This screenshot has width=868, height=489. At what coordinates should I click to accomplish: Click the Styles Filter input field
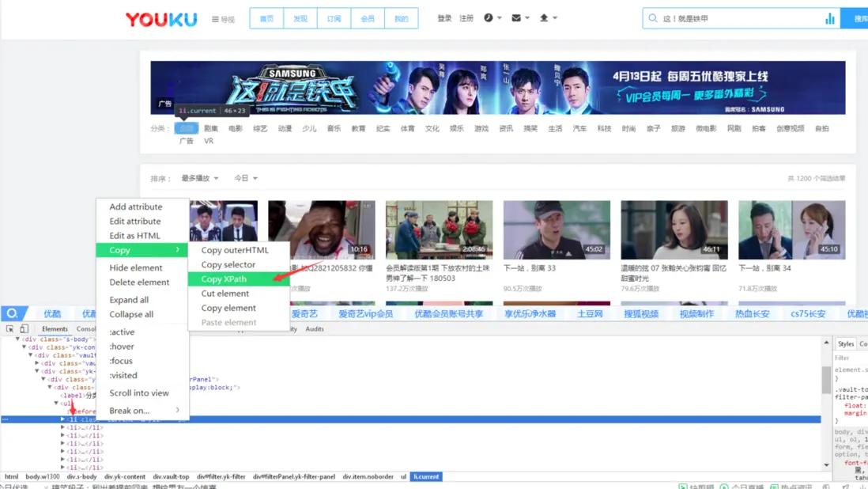point(851,358)
